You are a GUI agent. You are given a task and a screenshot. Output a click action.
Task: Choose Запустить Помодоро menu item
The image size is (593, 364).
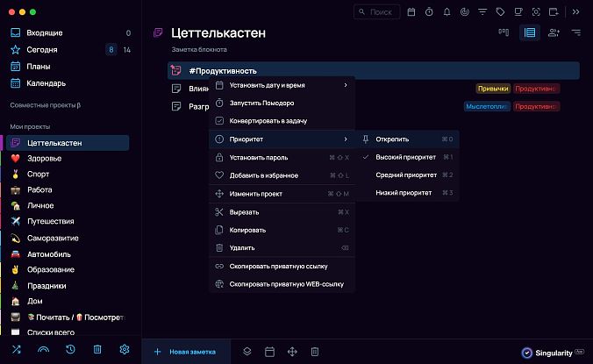(282, 103)
